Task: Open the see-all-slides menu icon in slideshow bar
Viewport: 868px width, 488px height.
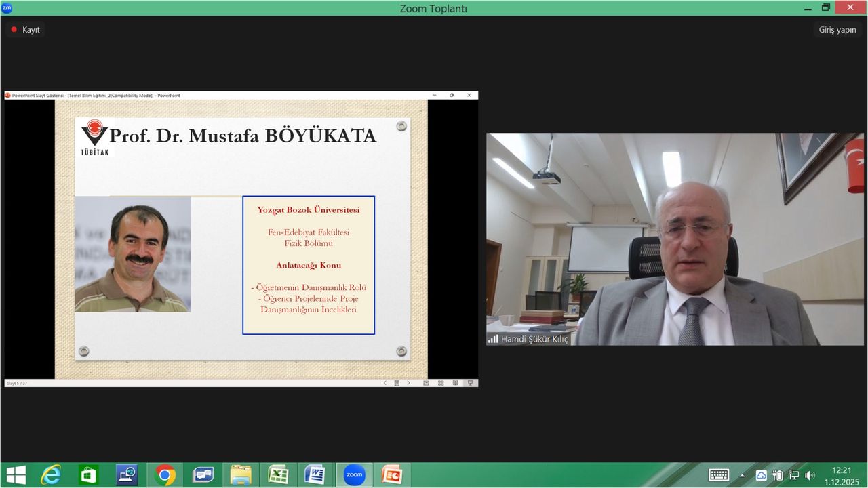Action: click(397, 383)
